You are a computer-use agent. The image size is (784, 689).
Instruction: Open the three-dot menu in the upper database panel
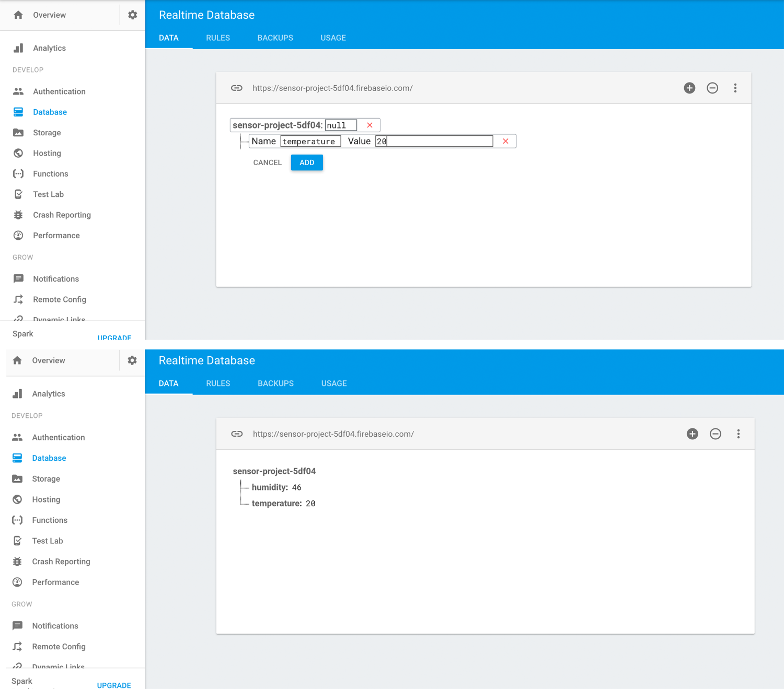(735, 88)
